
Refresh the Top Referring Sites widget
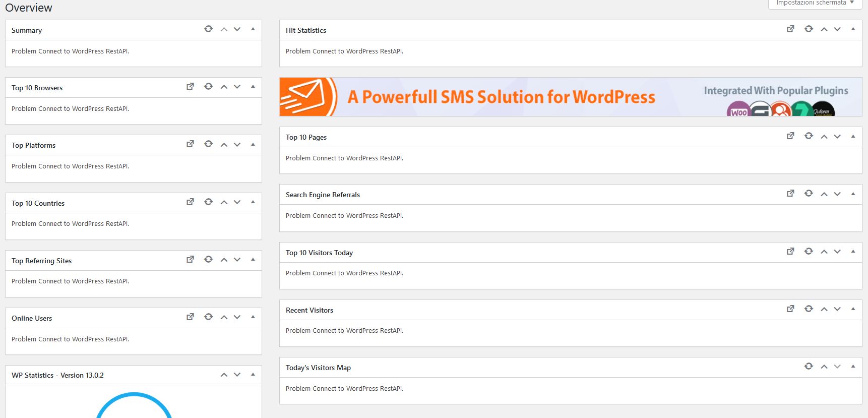(x=208, y=260)
